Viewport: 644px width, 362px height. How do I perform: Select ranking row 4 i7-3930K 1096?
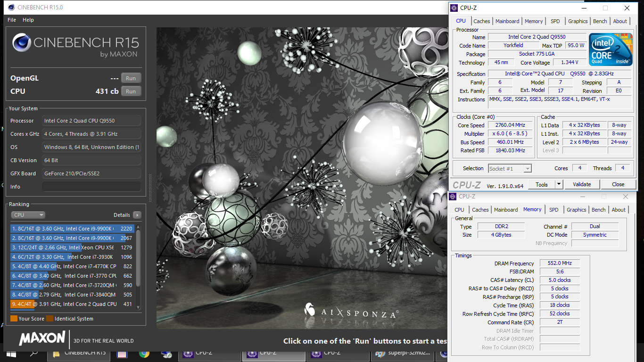72,257
